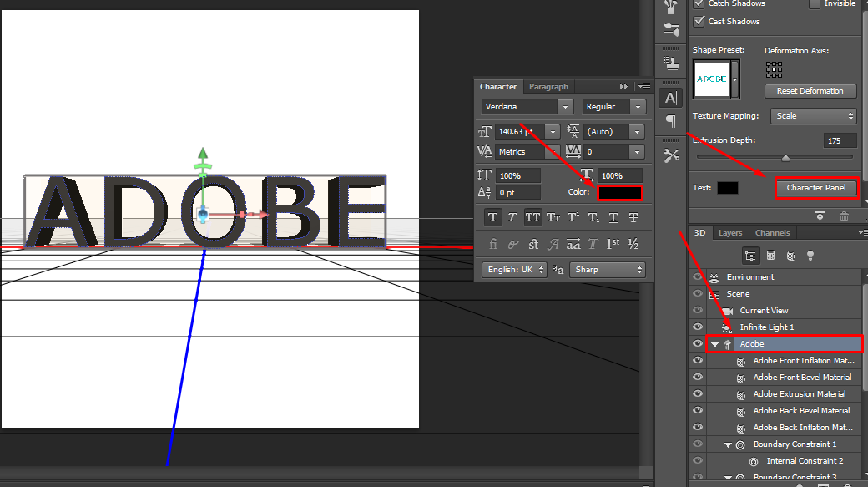This screenshot has height=487, width=868.
Task: Toggle All Caps text style
Action: 532,218
